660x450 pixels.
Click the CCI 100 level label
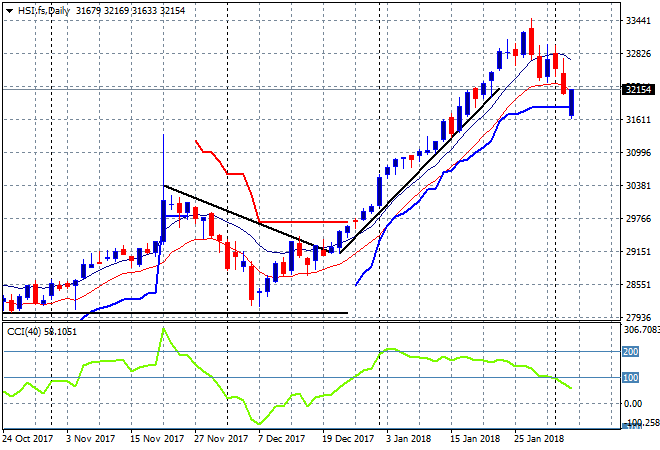[x=631, y=378]
